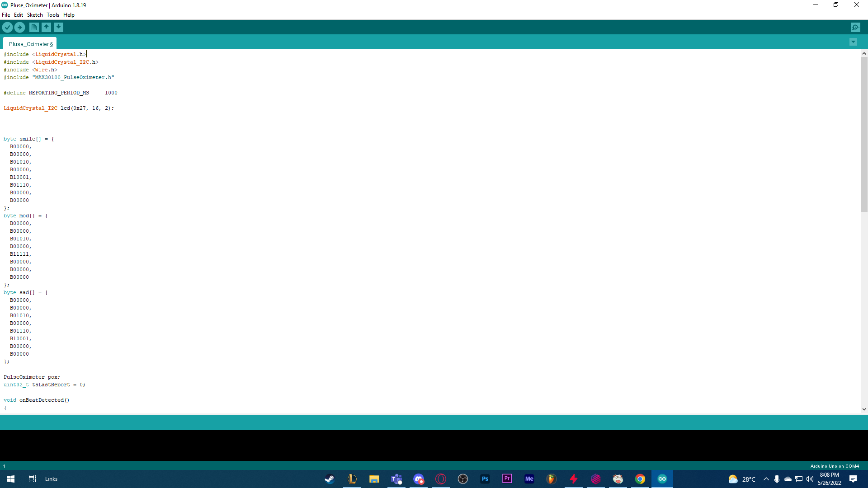
Task: Open Discord from the taskbar
Action: tap(419, 479)
